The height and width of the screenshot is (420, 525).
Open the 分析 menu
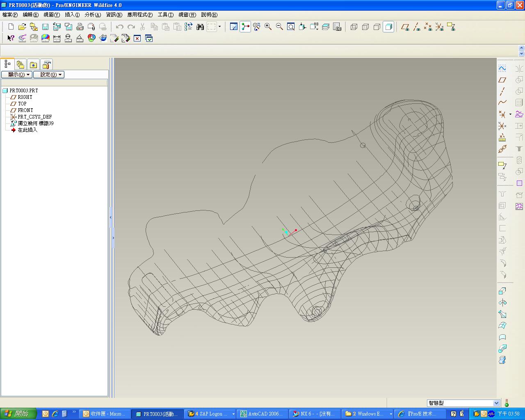tap(93, 15)
